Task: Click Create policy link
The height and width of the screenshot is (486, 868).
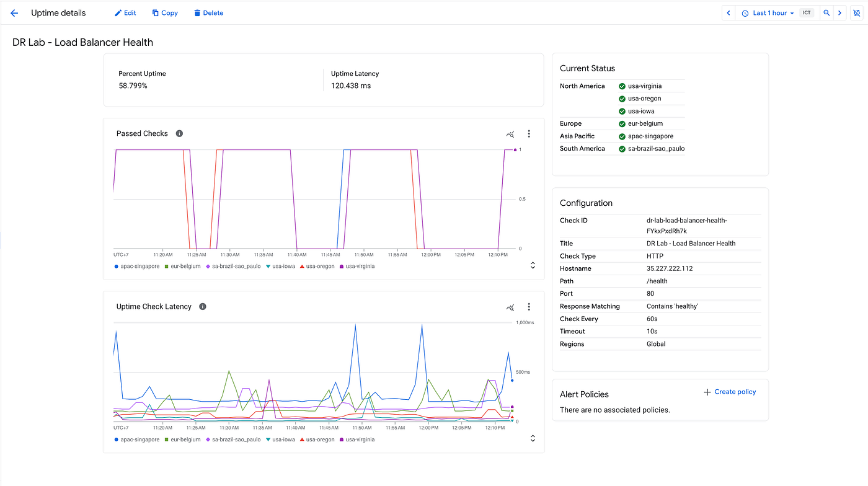Action: point(730,392)
